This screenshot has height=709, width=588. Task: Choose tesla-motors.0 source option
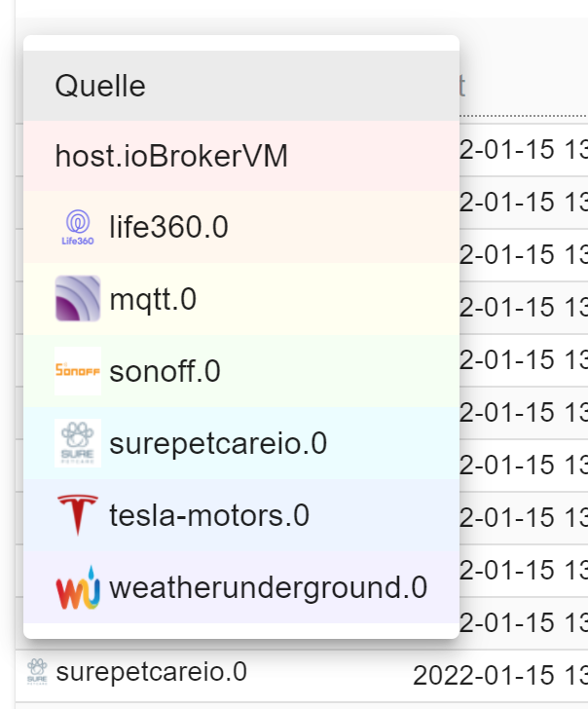241,515
